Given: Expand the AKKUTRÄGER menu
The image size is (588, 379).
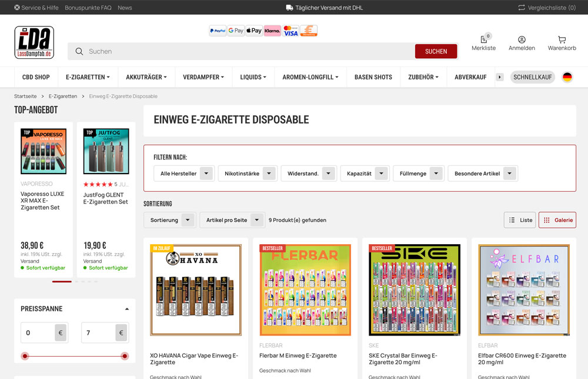Looking at the screenshot, I should (146, 77).
